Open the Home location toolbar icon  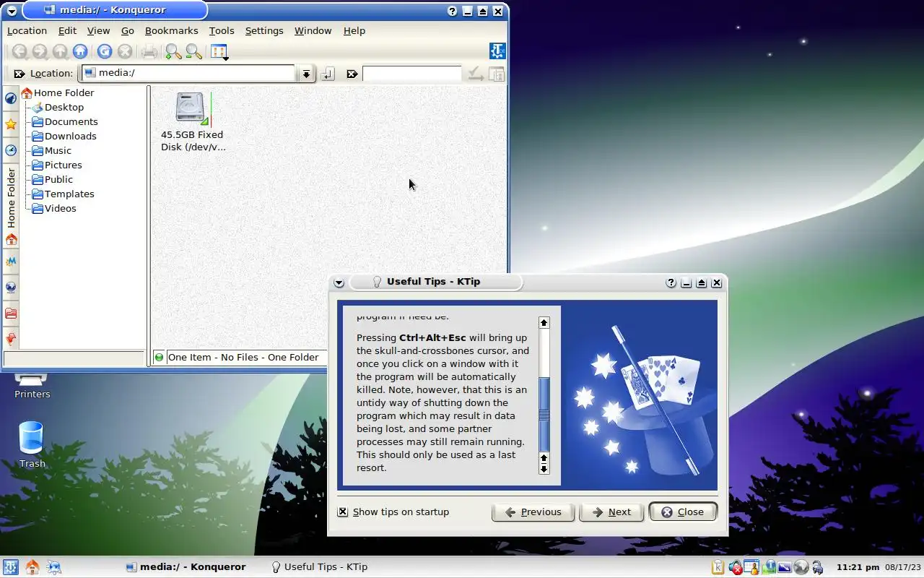pyautogui.click(x=80, y=51)
